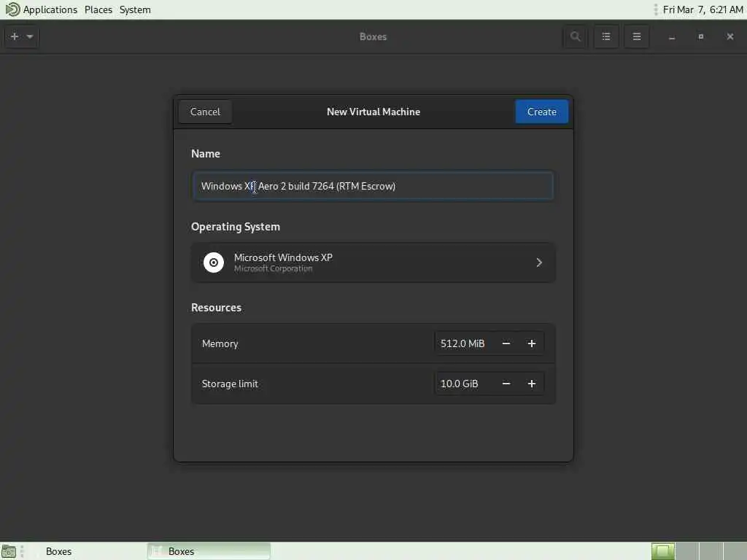Image resolution: width=747 pixels, height=560 pixels.
Task: Open the Applications menu
Action: (50, 9)
